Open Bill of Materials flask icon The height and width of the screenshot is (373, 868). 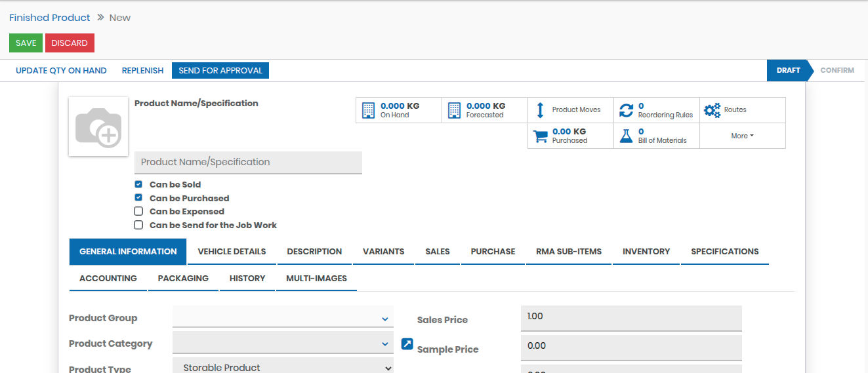[x=626, y=136]
